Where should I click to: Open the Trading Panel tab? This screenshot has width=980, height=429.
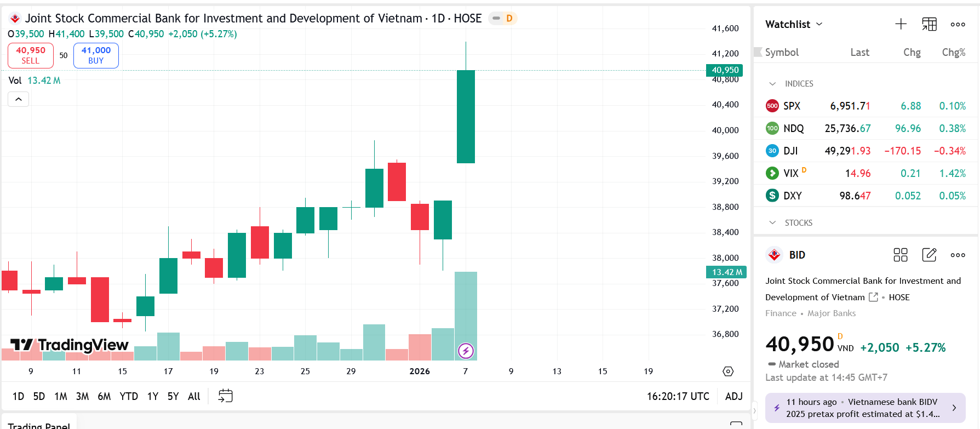(39, 425)
